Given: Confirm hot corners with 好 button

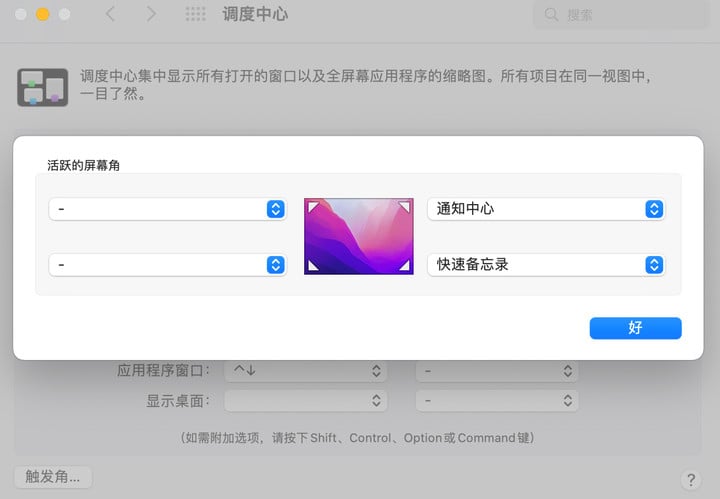Looking at the screenshot, I should (x=635, y=328).
